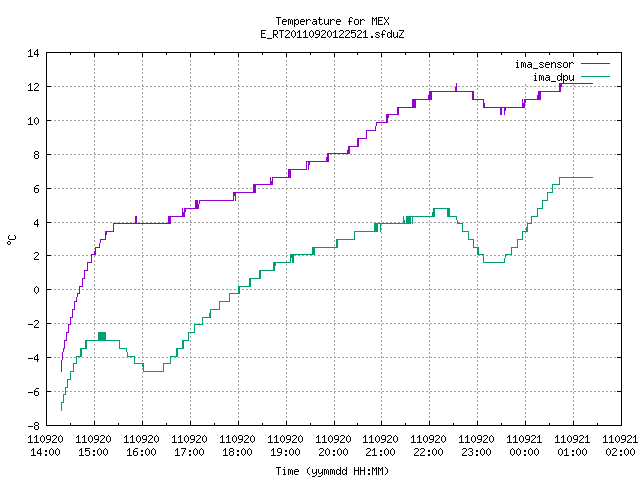Click the purple ima_sensor spike above 12 near 22:30
This screenshot has height=480, width=640.
pyautogui.click(x=456, y=87)
